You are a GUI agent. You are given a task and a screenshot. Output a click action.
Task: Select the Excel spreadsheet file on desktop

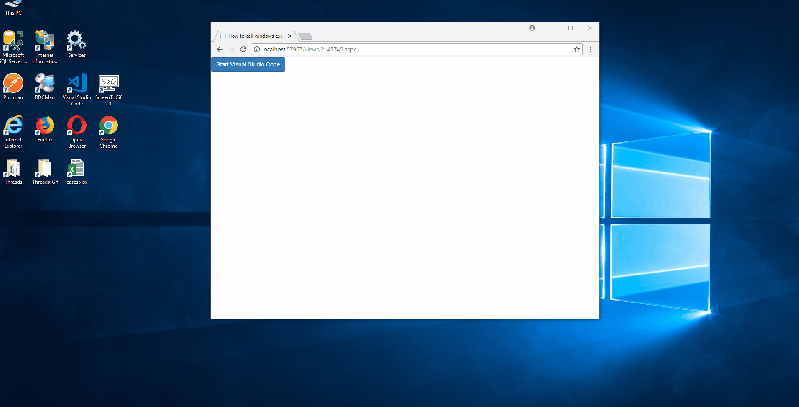click(x=76, y=172)
